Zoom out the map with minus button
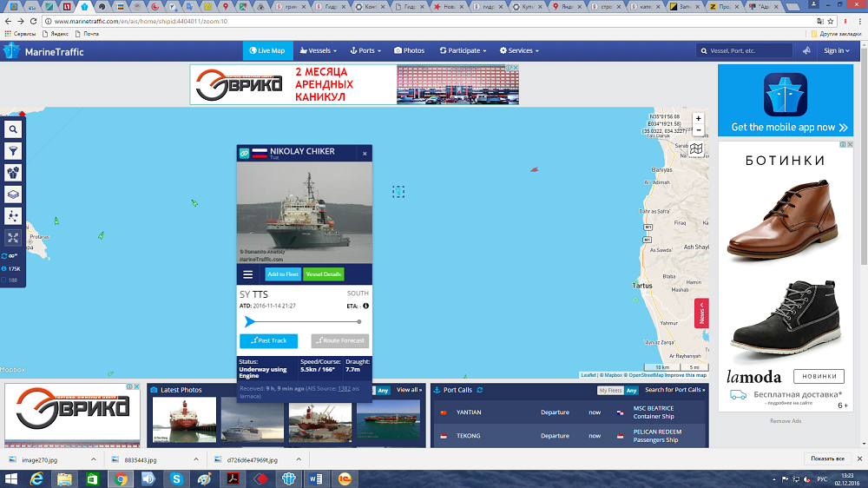The image size is (868, 488). 698,130
